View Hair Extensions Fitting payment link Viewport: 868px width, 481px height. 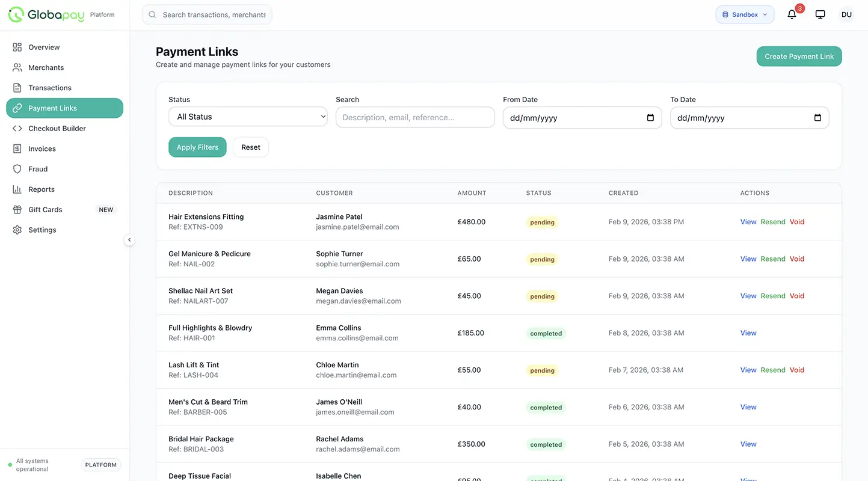[x=748, y=222]
